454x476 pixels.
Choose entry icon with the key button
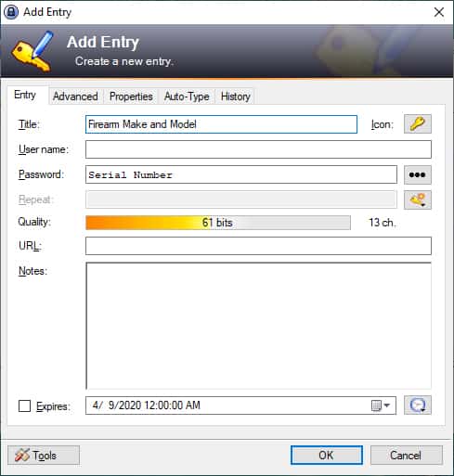tap(417, 124)
